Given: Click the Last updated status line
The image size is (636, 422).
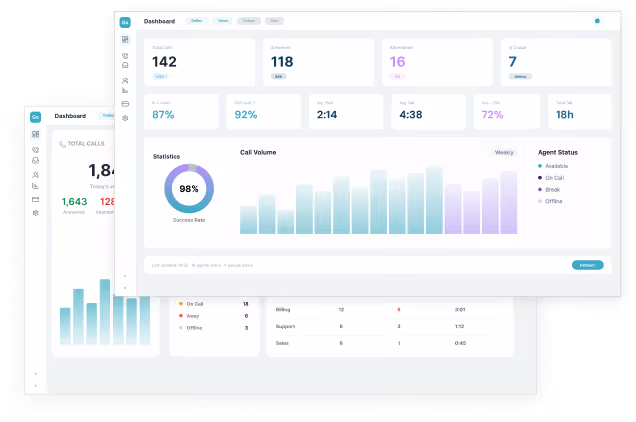Looking at the screenshot, I should 202,265.
